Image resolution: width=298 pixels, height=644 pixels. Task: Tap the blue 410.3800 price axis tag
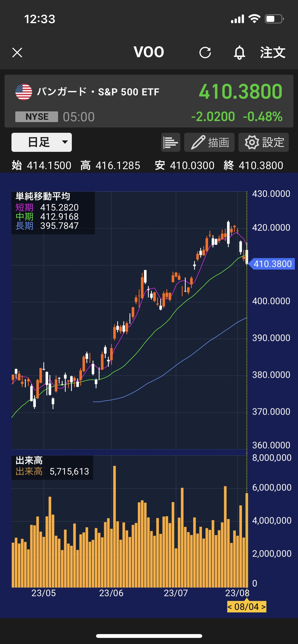(x=272, y=264)
